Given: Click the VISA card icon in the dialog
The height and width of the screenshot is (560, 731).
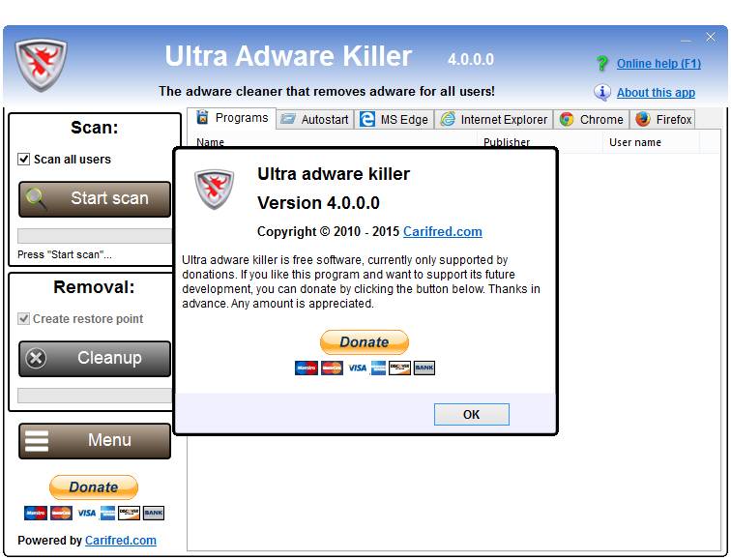Looking at the screenshot, I should click(358, 368).
